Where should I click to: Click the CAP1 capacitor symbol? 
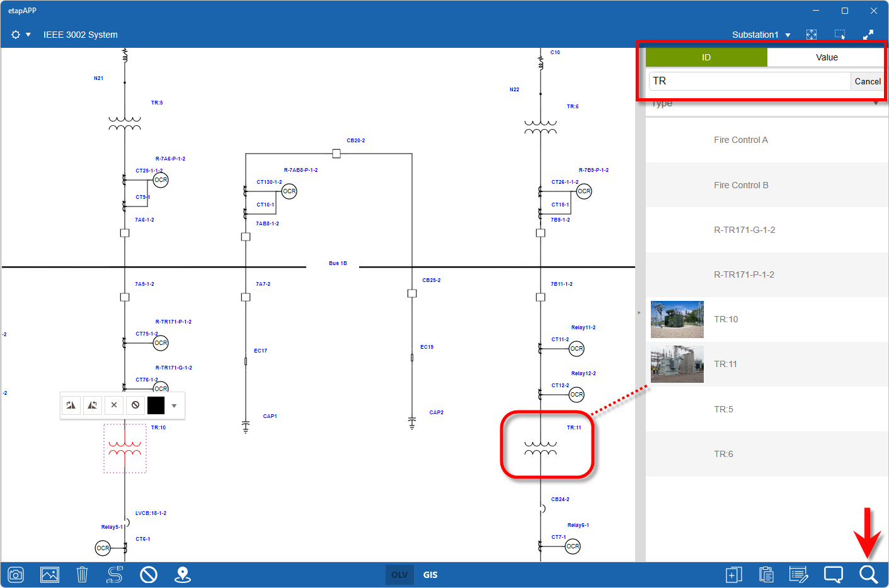click(246, 426)
